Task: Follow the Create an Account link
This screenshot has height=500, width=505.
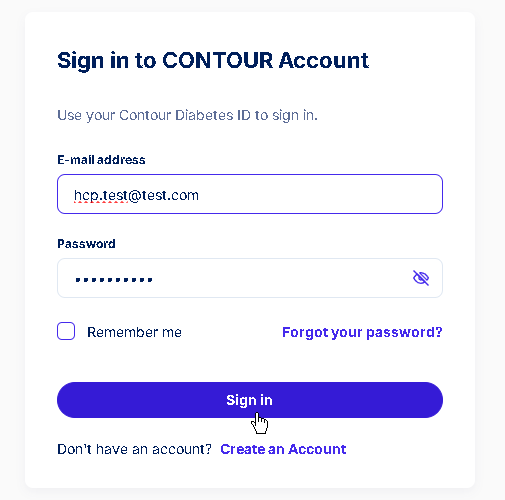Action: click(283, 449)
